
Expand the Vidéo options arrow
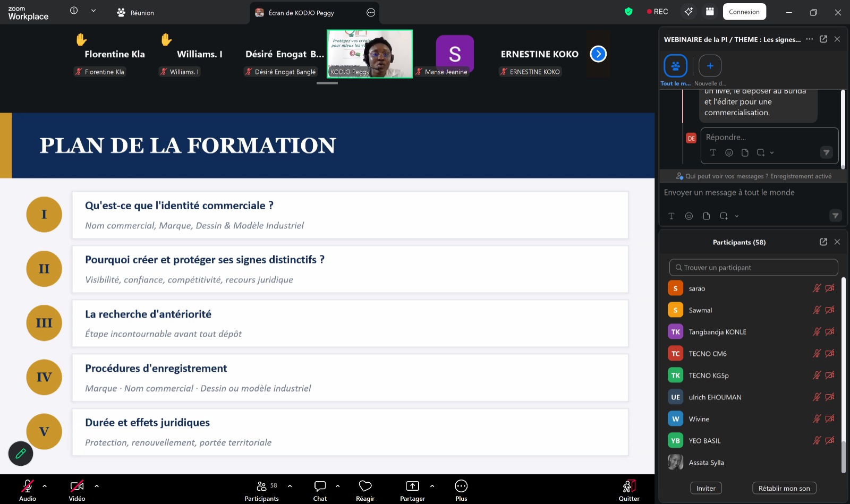97,486
